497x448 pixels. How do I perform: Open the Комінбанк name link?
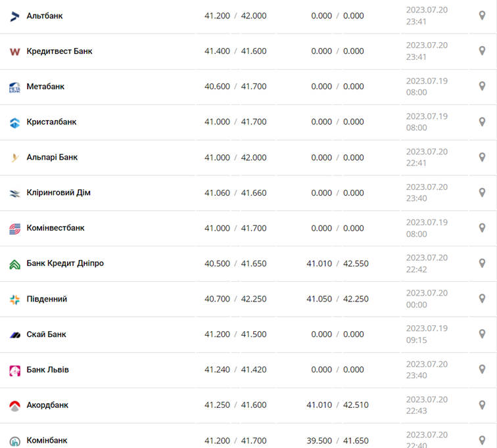pos(47,440)
